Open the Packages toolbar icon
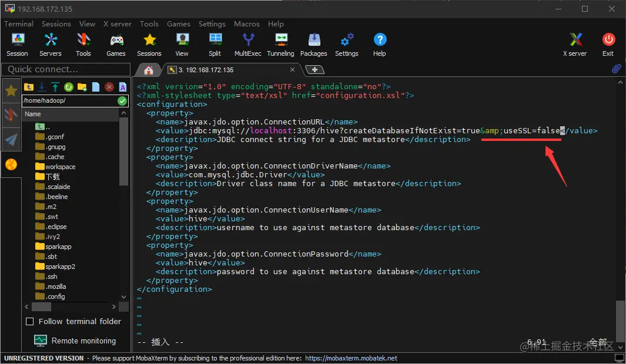 pos(313,45)
